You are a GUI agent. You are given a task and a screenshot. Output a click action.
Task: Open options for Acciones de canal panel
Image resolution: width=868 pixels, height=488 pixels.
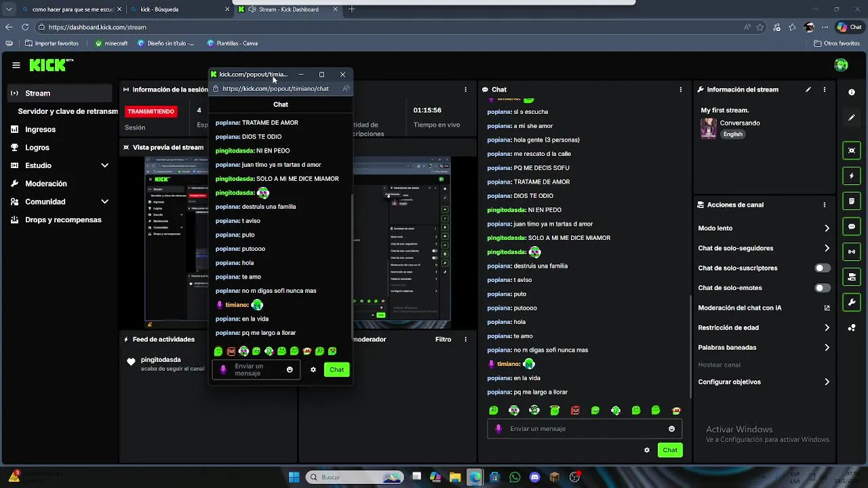click(825, 205)
